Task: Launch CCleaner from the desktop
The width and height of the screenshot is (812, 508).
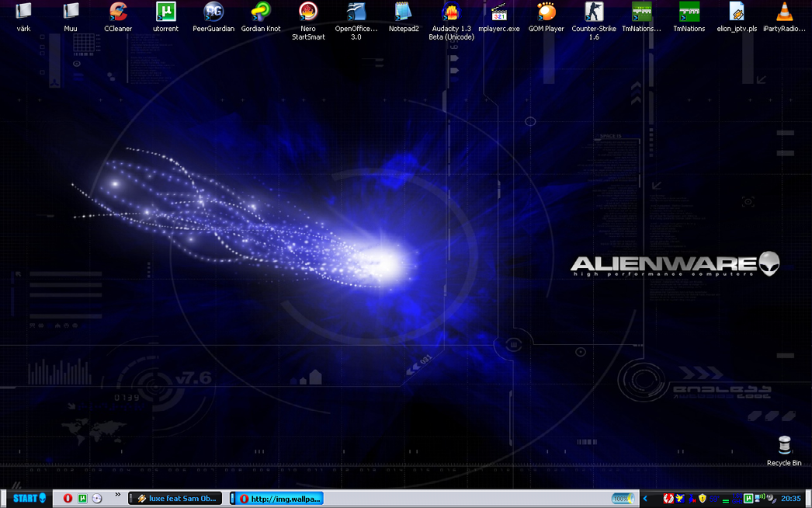Action: click(118, 17)
